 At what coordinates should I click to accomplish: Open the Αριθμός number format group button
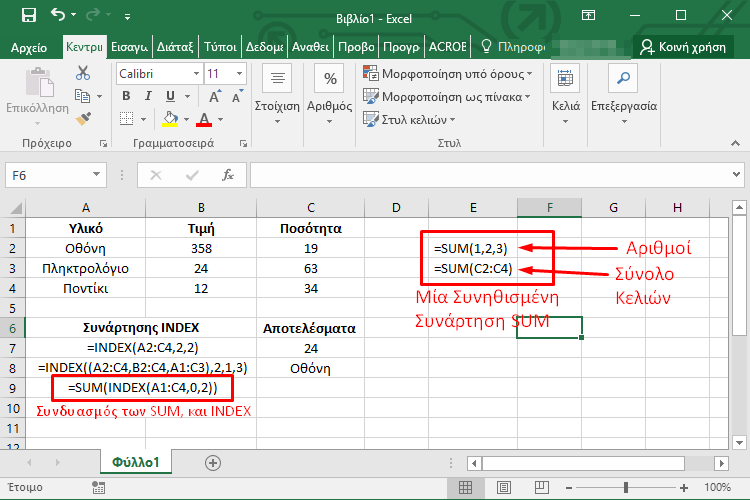click(x=330, y=95)
